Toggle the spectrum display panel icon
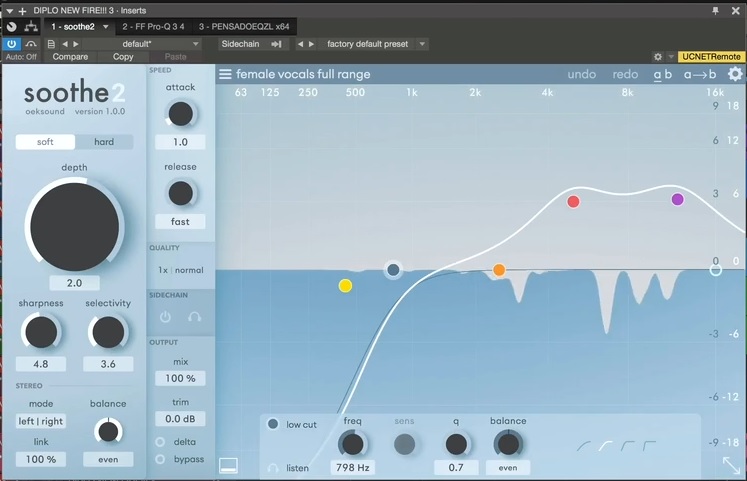 228,466
